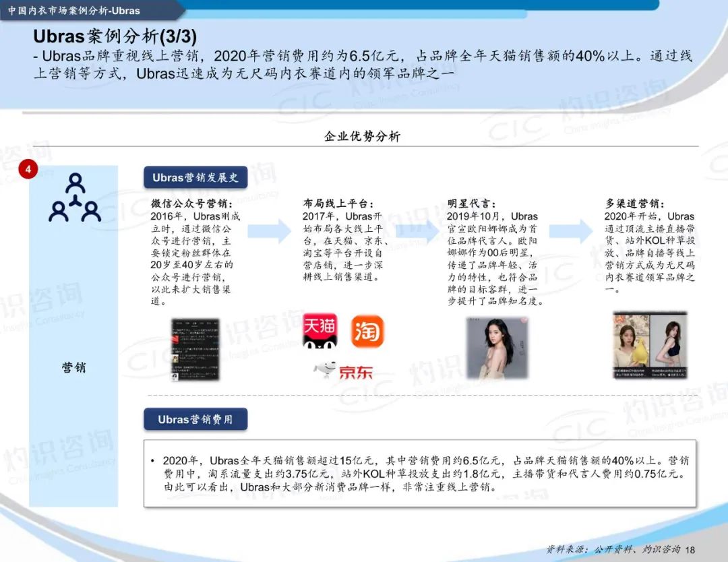Click the 营销 label in the left panel
This screenshot has height=562, width=728.
(x=74, y=367)
